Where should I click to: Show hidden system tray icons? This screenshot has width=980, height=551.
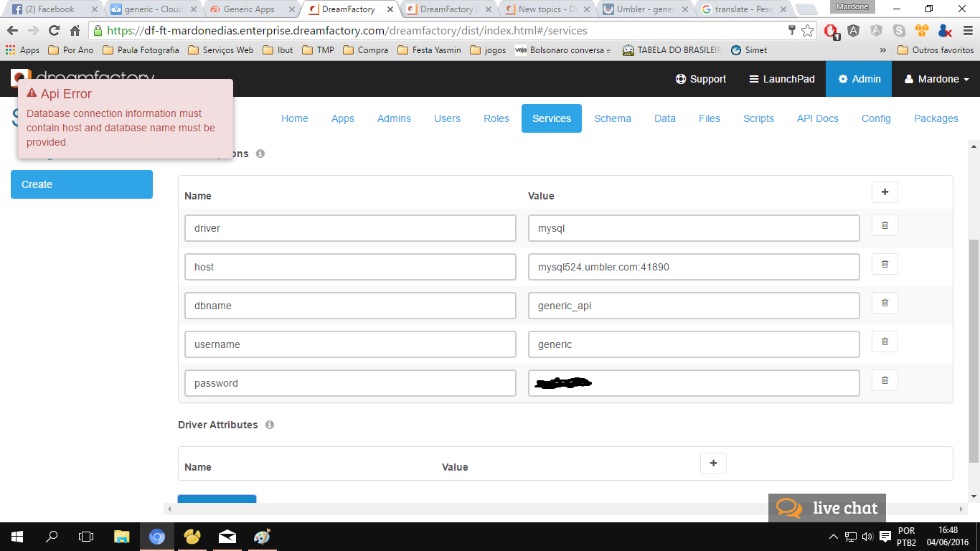(x=834, y=537)
